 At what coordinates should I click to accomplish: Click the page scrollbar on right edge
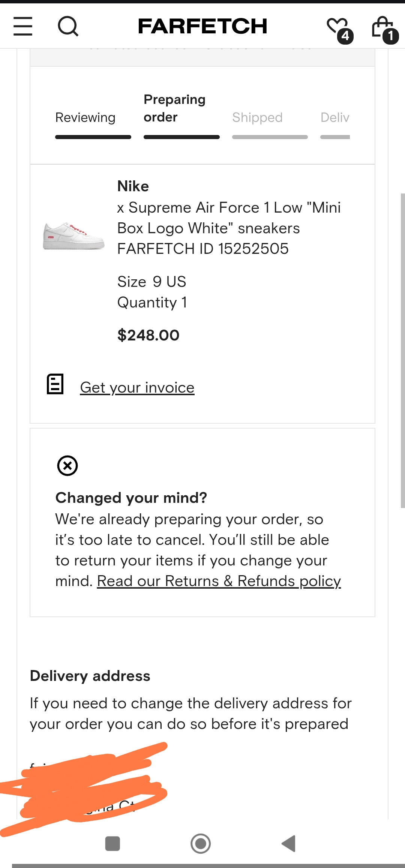pos(402,351)
